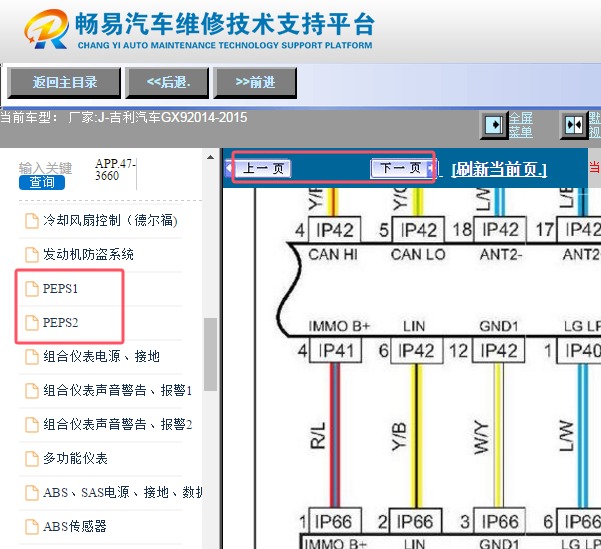Click the Y/B wire color label
Image resolution: width=601 pixels, height=549 pixels.
tap(399, 437)
